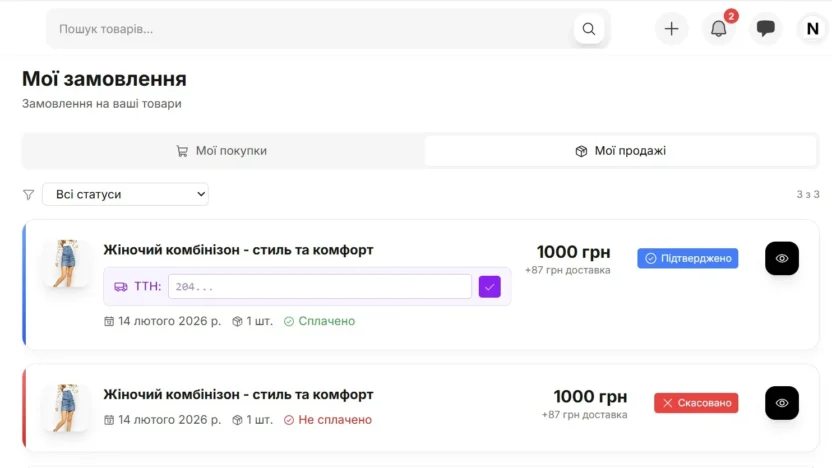Open notifications bell with 2 badge
Image resolution: width=832 pixels, height=468 pixels.
pos(718,29)
